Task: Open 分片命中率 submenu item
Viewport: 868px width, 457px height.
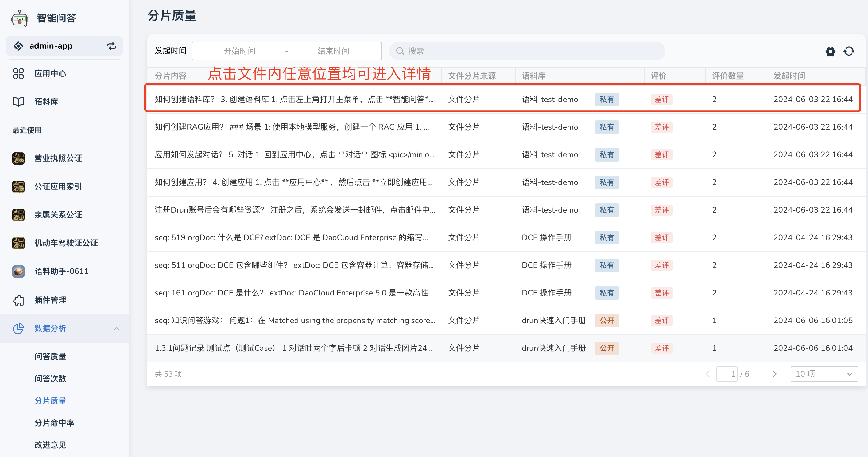Action: (54, 423)
